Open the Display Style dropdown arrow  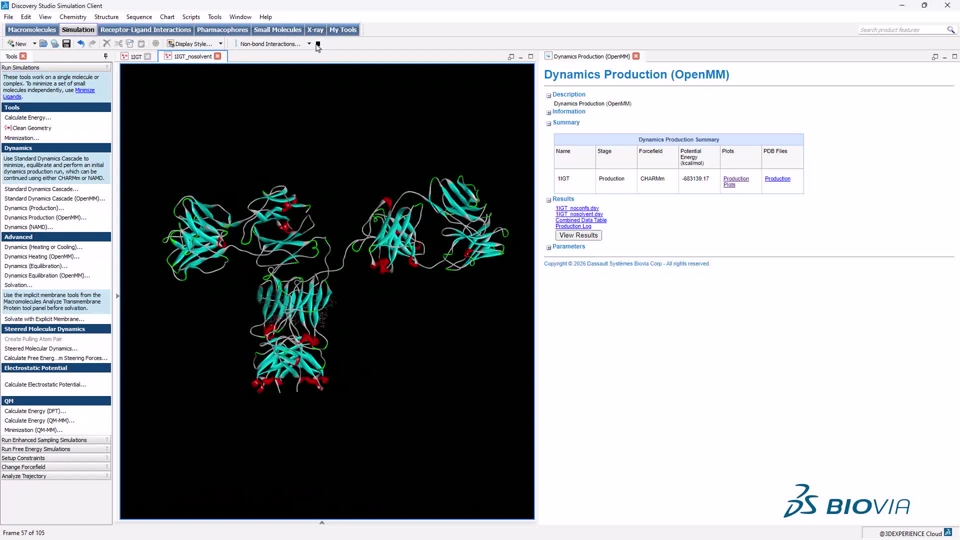coord(220,44)
